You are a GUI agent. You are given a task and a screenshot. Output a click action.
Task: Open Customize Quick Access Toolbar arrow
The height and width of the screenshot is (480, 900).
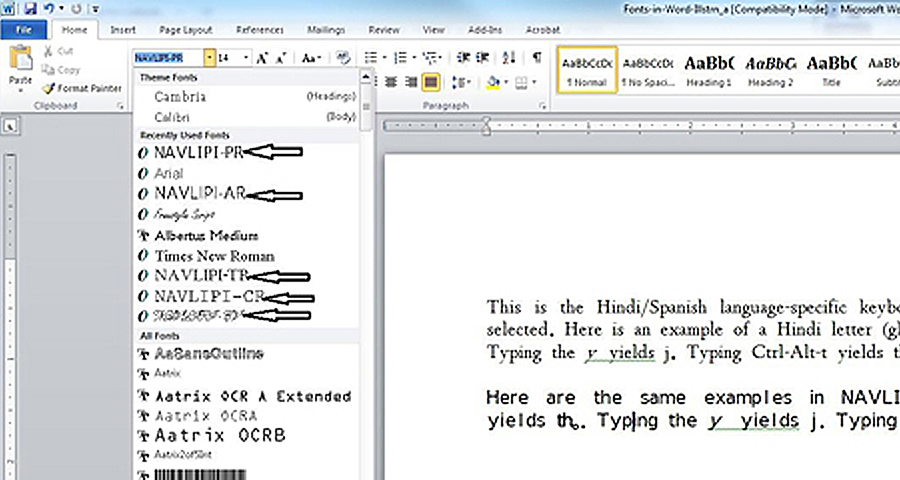coord(95,9)
